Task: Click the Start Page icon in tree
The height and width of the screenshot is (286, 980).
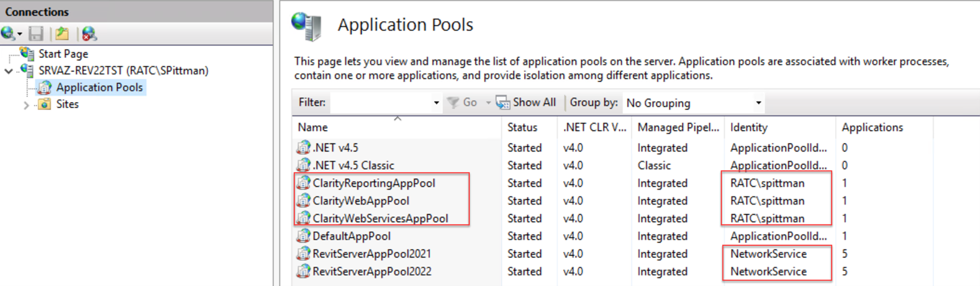Action: point(27,53)
